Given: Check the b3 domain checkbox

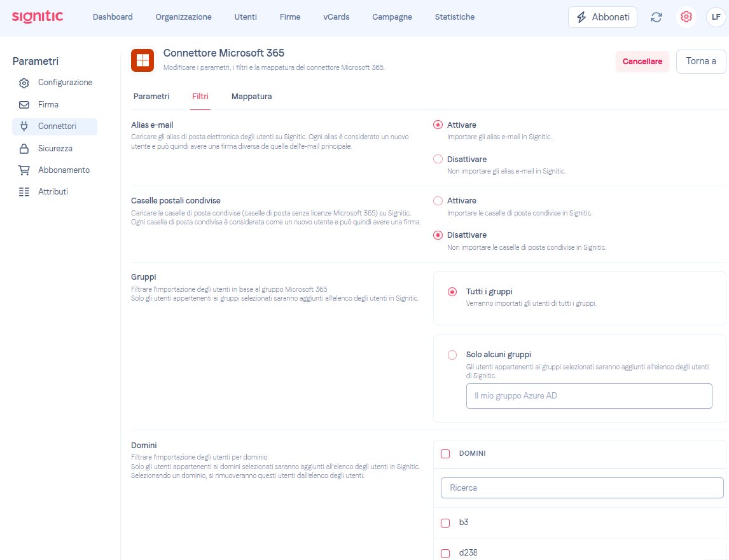Looking at the screenshot, I should click(445, 523).
